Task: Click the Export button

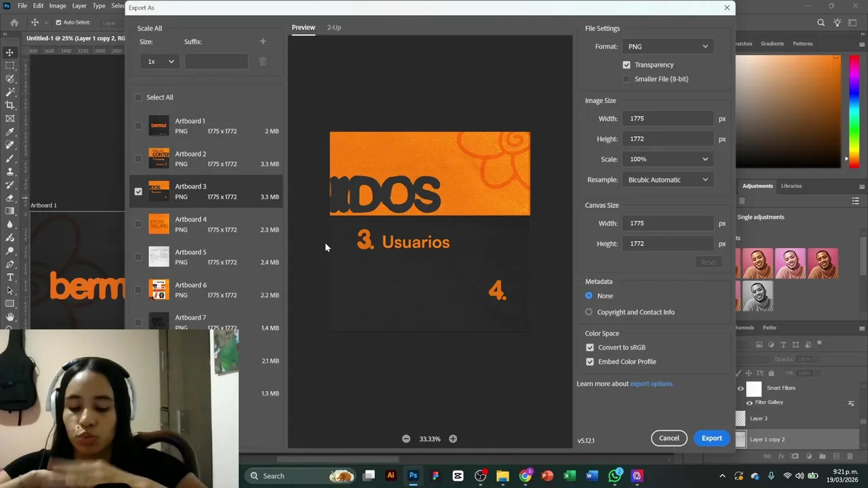Action: coord(711,439)
